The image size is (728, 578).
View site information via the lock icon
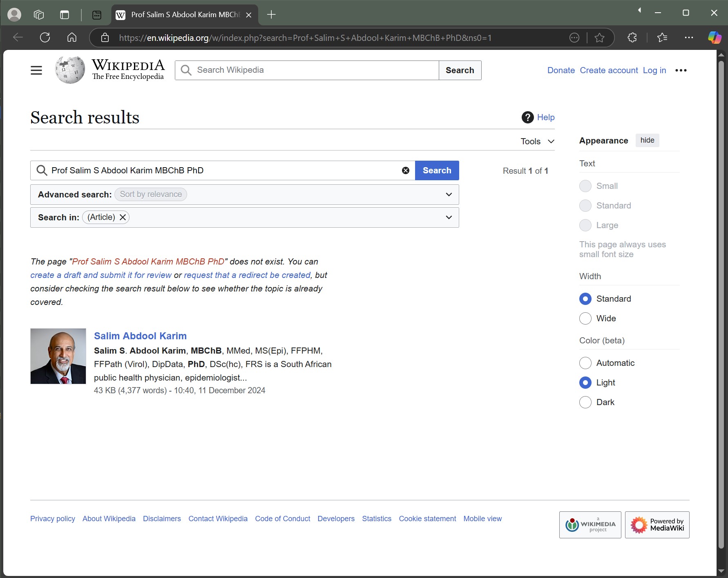click(x=105, y=38)
